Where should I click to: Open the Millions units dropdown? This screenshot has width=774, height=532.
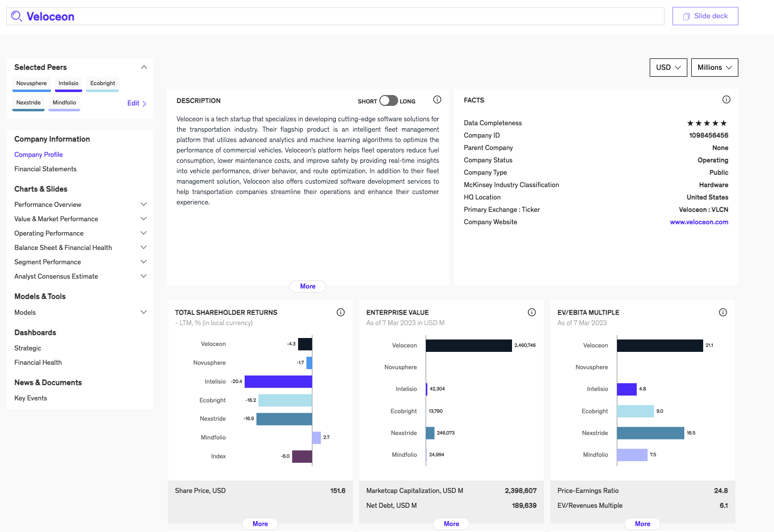(714, 67)
